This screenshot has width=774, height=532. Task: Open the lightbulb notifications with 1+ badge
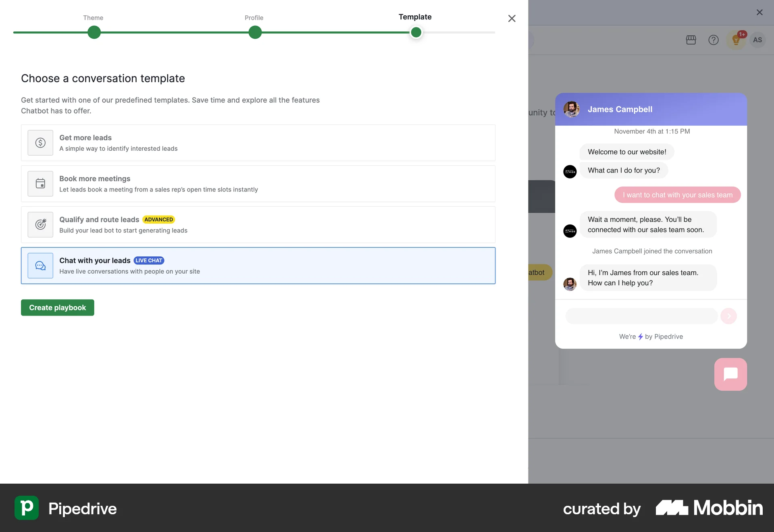coord(736,40)
